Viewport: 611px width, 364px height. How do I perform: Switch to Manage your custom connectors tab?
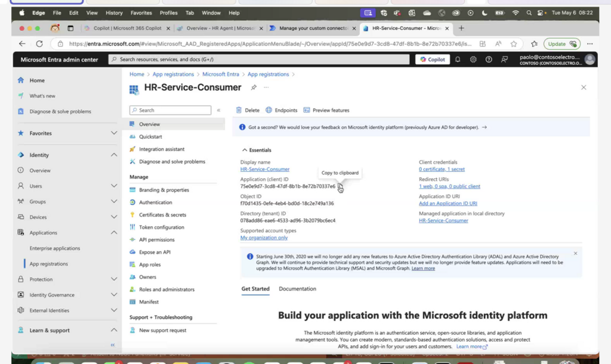(313, 28)
